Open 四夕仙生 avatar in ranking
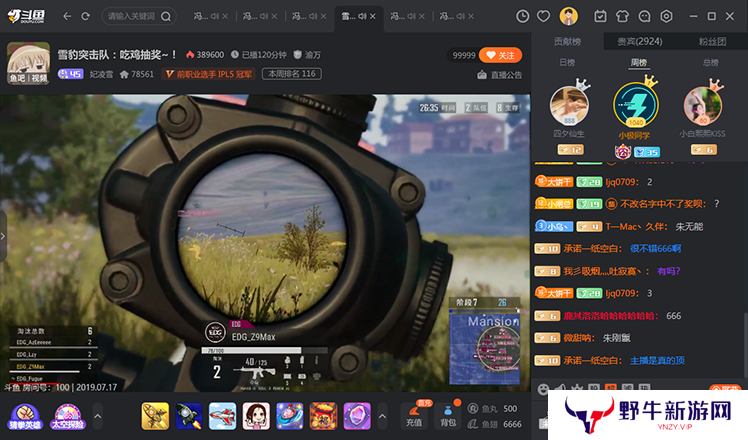Image resolution: width=748 pixels, height=440 pixels. 569,105
